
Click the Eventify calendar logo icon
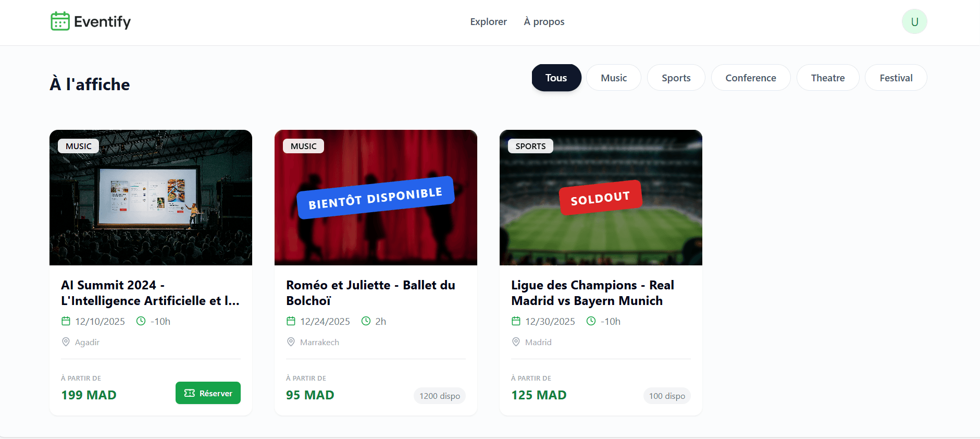59,21
